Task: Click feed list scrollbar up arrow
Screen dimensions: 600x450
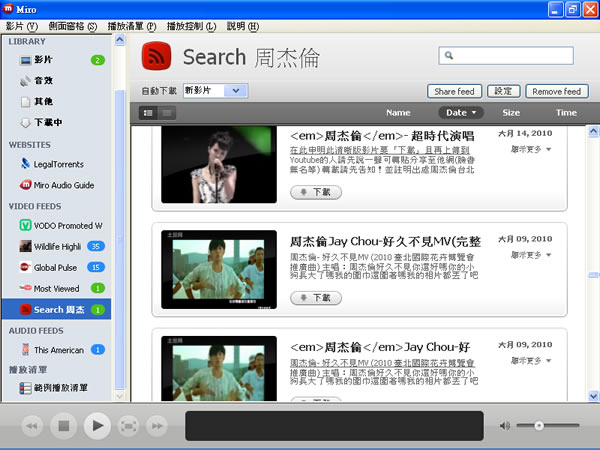Action: tap(593, 132)
